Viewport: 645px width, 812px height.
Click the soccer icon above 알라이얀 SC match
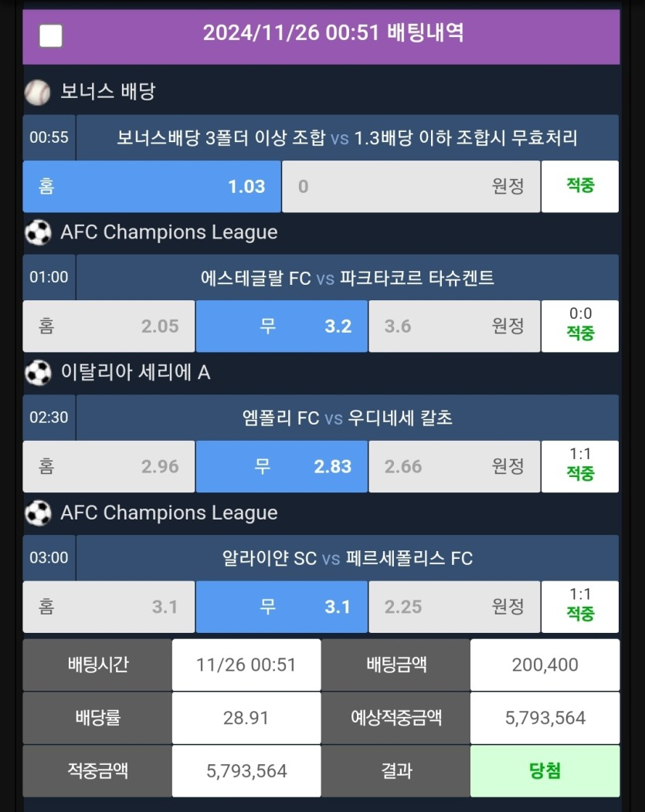tap(38, 513)
